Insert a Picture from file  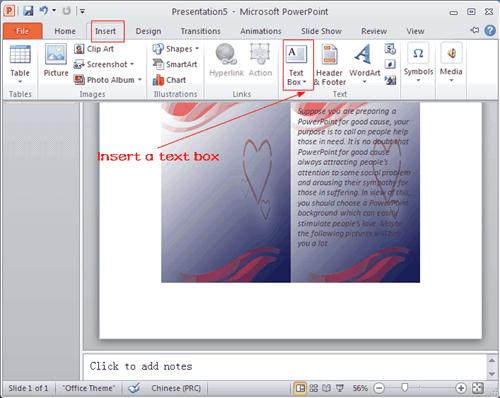pyautogui.click(x=56, y=61)
